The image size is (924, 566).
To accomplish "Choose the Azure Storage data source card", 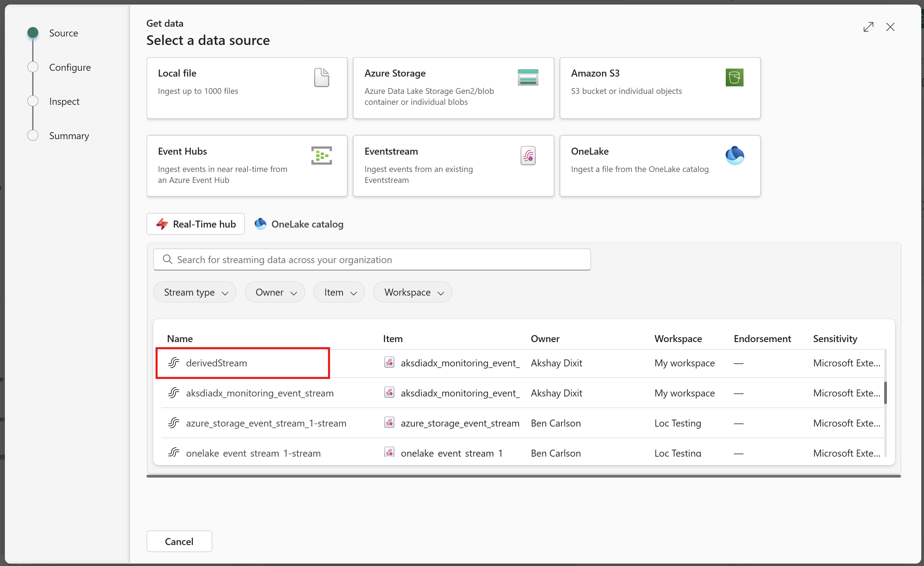I will pos(453,88).
